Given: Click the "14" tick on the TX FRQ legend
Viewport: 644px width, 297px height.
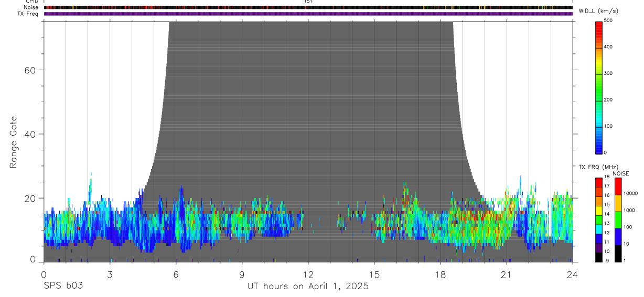Looking at the screenshot, I should pos(607,214).
